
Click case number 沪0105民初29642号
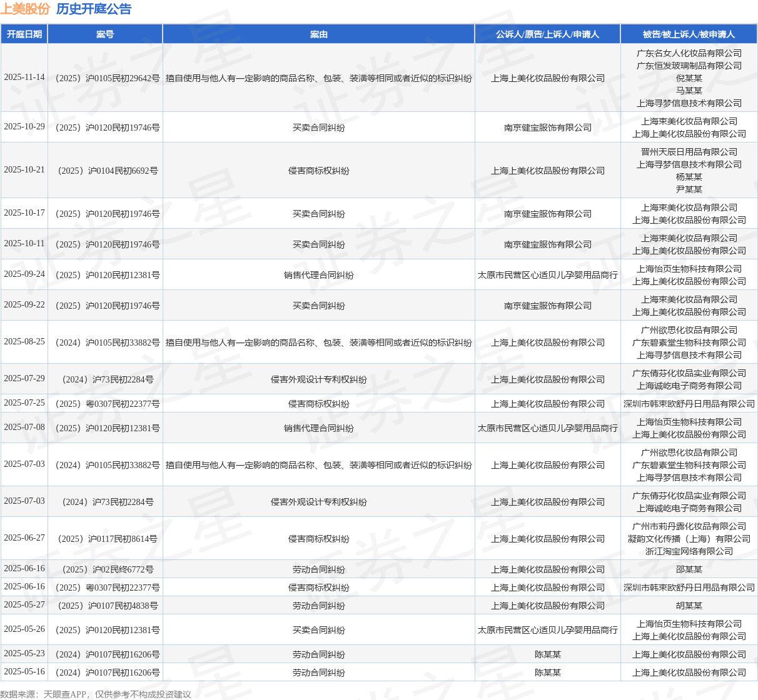tap(105, 78)
